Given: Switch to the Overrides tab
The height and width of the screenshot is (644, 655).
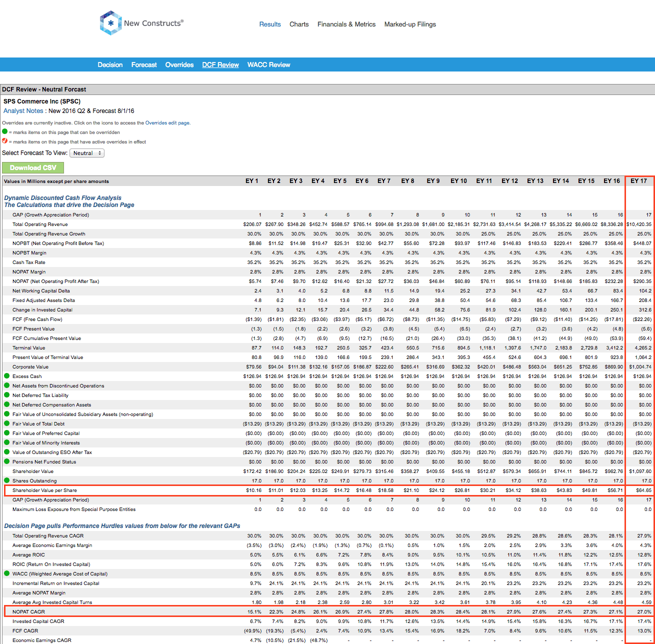Looking at the screenshot, I should click(179, 64).
